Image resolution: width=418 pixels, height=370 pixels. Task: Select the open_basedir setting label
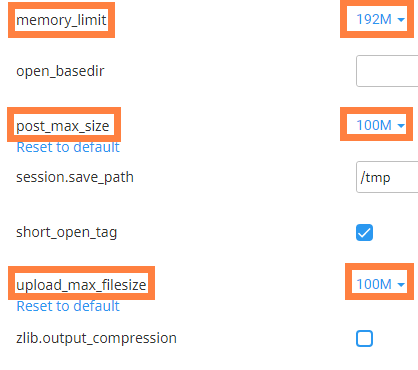[x=60, y=71]
